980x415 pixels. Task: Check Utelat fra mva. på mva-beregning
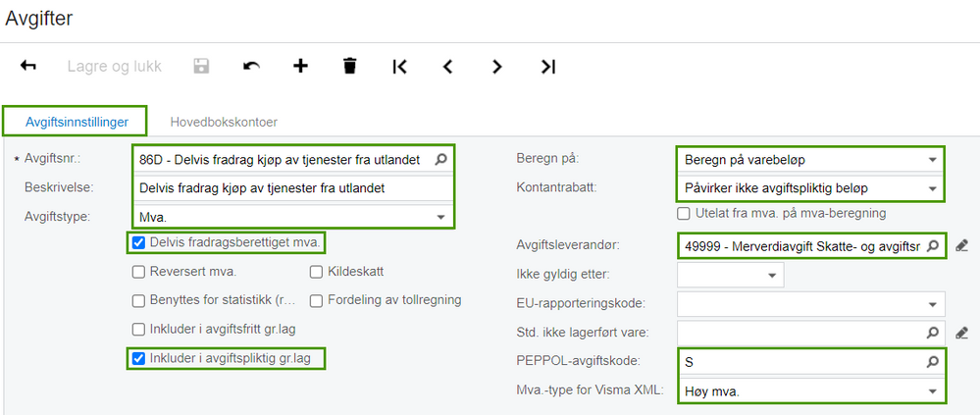coord(684,214)
